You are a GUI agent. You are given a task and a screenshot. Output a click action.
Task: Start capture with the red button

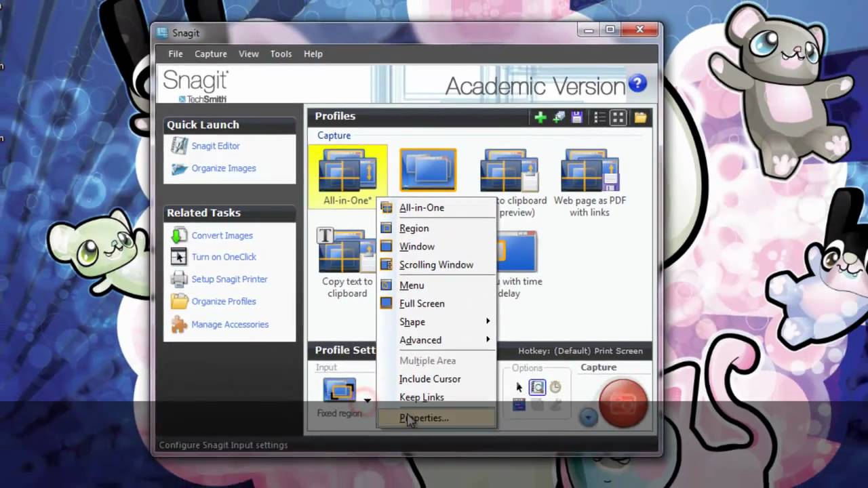(623, 403)
